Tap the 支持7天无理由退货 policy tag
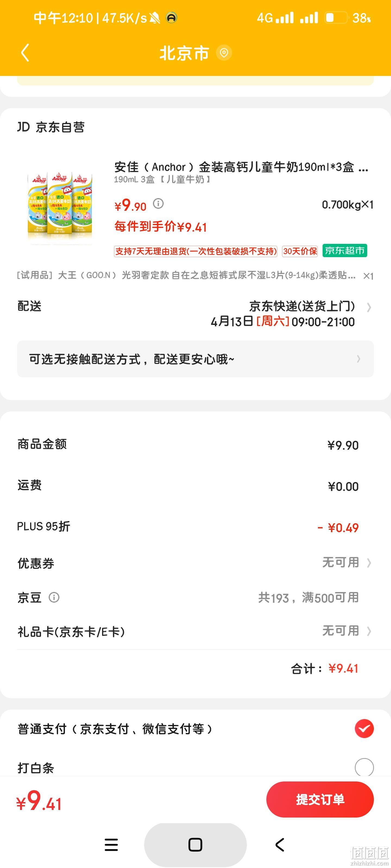391x868 pixels. tap(196, 251)
